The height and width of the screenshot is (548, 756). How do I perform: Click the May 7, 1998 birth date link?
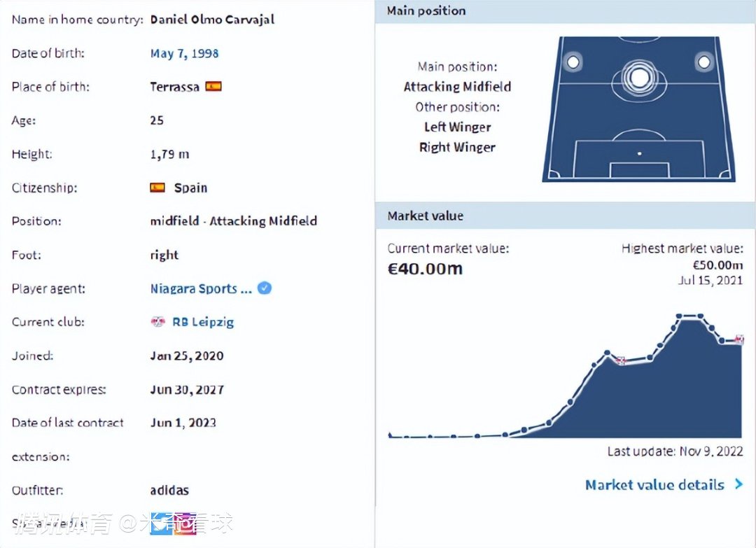[x=185, y=53]
